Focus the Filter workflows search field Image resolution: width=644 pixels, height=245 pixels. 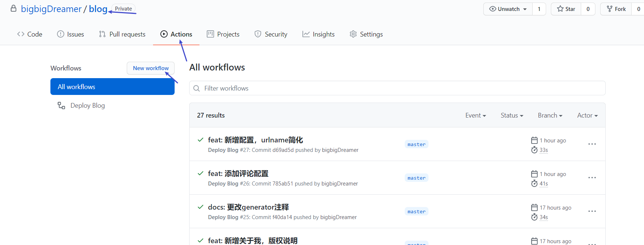[x=397, y=88]
